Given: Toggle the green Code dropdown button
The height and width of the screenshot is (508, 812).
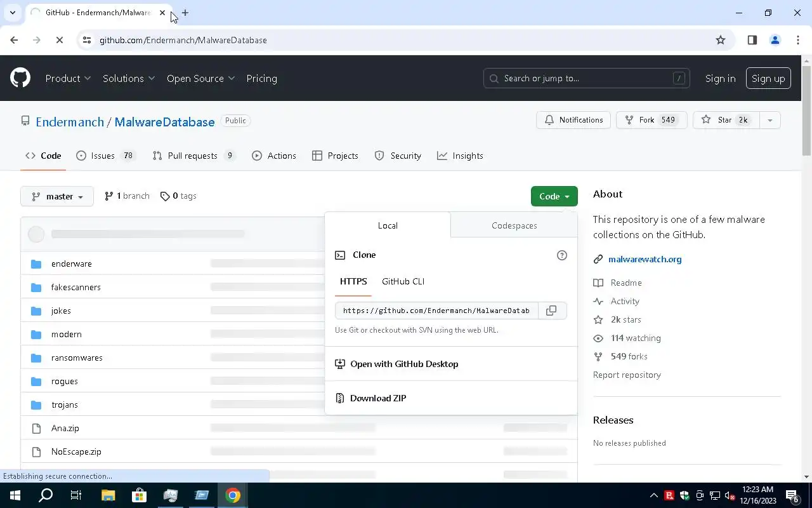Looking at the screenshot, I should pyautogui.click(x=554, y=196).
